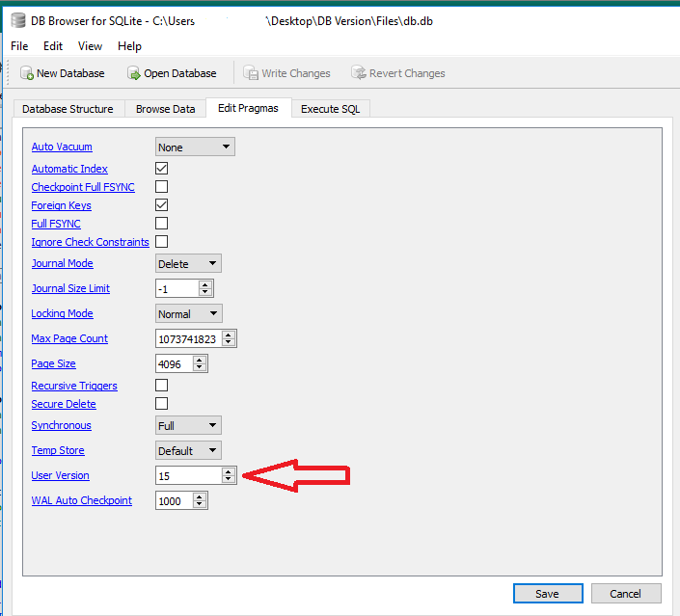Image resolution: width=680 pixels, height=616 pixels.
Task: Open the Secure Delete help link
Action: (64, 404)
